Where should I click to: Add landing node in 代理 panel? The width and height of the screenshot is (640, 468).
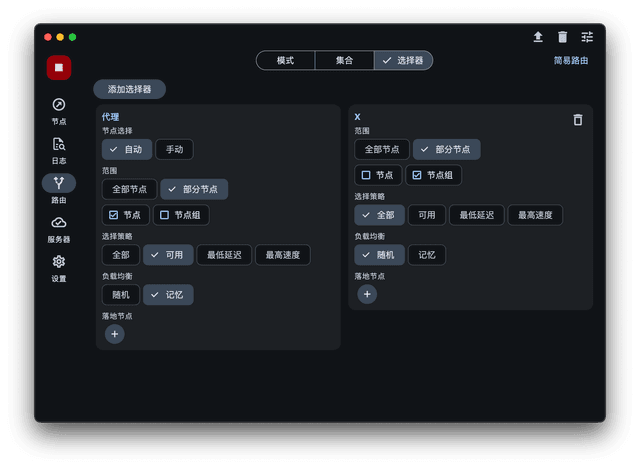pyautogui.click(x=115, y=334)
